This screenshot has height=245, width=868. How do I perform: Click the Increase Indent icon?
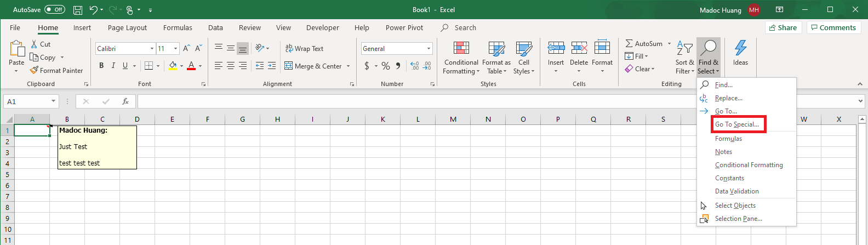coord(272,66)
